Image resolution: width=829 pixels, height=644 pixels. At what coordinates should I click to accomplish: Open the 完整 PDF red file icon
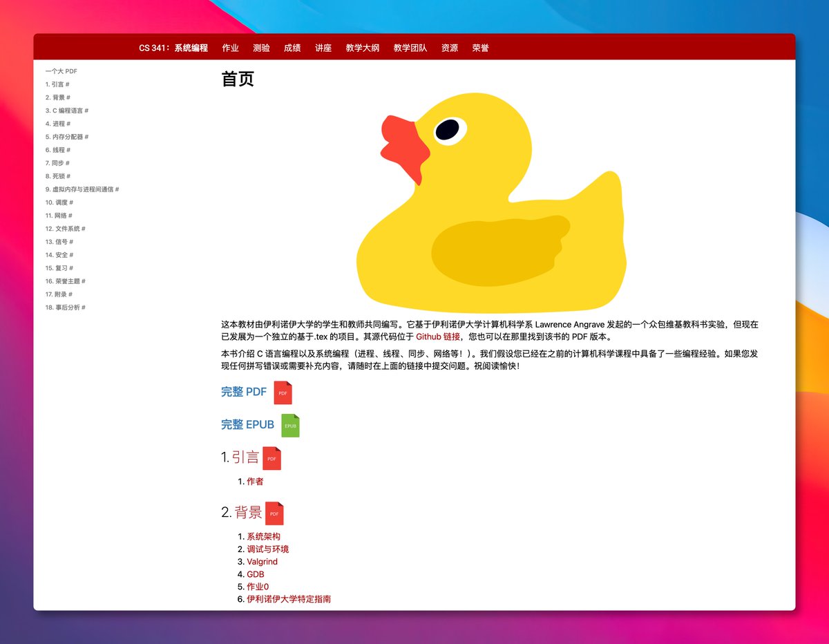coord(283,392)
